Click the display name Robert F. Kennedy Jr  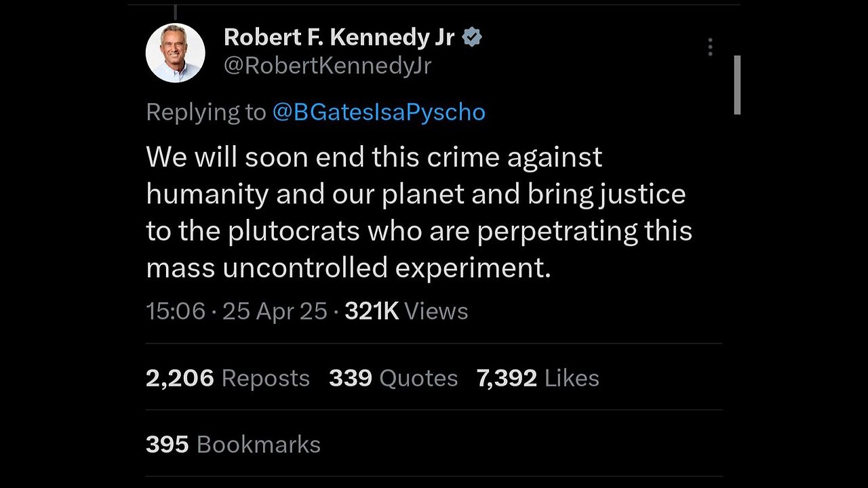338,38
